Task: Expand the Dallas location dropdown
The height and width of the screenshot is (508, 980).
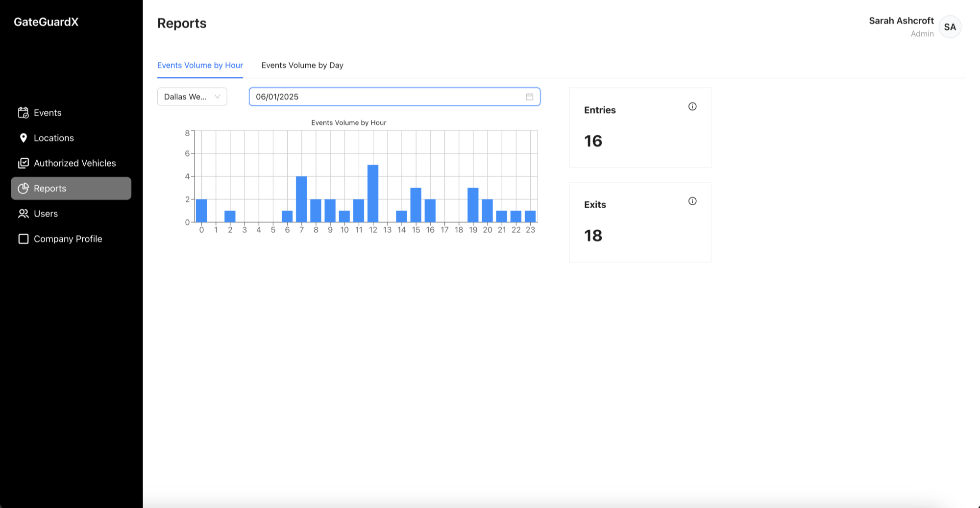Action: pos(185,97)
